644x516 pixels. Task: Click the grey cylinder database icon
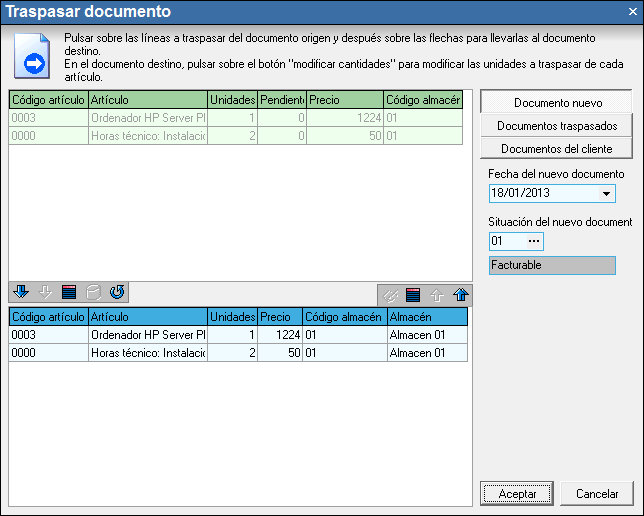point(92,293)
